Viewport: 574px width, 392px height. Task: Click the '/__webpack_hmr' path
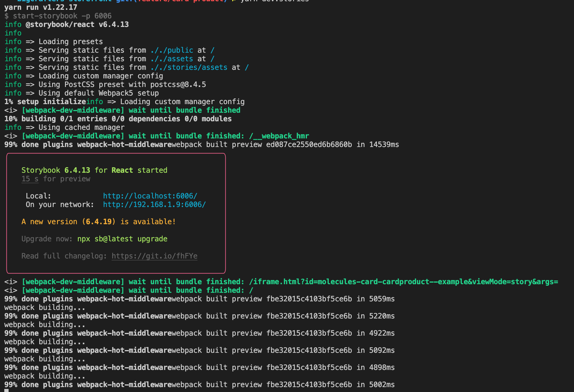click(x=279, y=136)
